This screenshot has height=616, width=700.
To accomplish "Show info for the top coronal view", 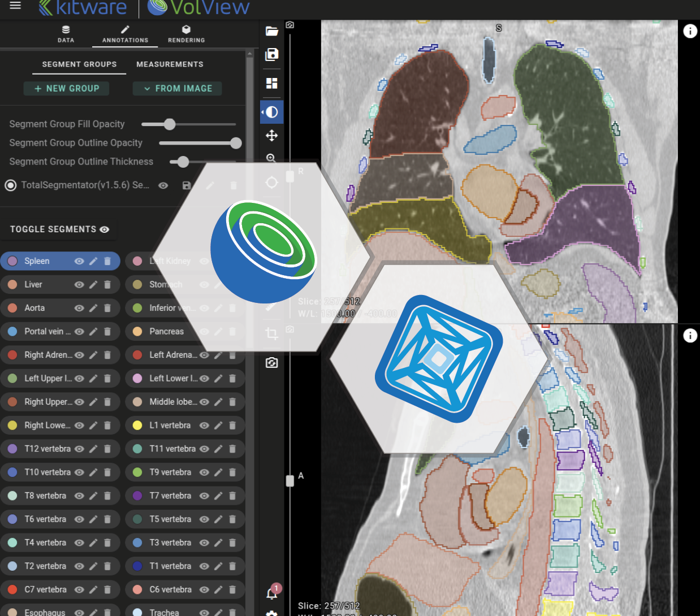I will 690,31.
